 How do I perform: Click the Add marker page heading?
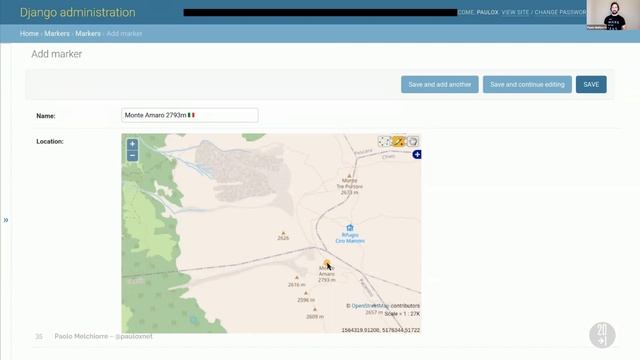[57, 54]
